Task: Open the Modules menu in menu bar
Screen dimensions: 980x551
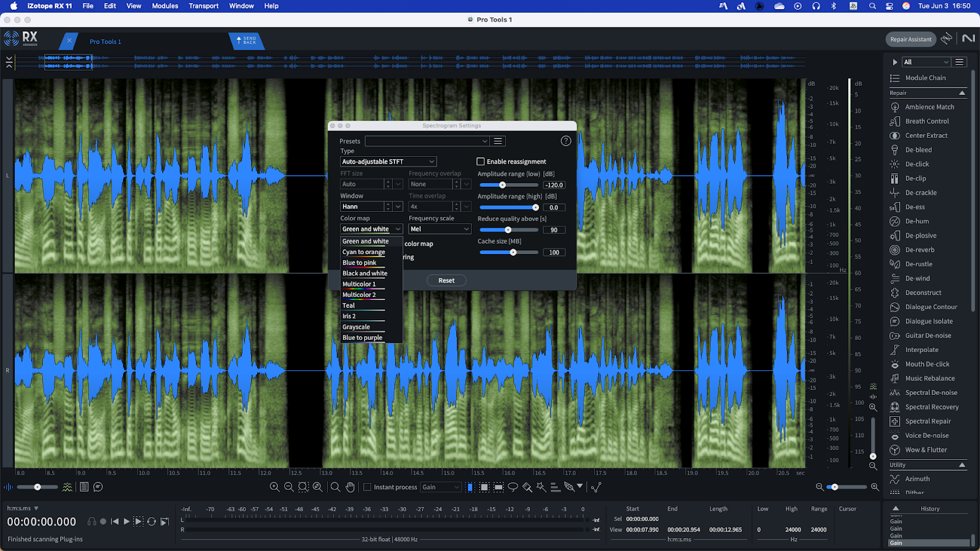Action: click(165, 6)
